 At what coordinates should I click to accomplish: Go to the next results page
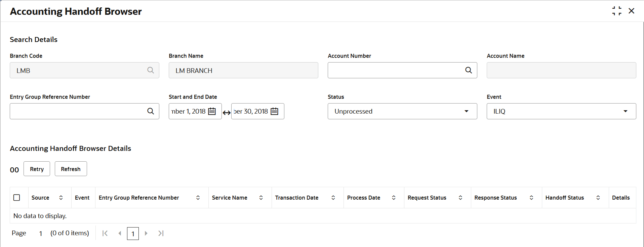(146, 233)
